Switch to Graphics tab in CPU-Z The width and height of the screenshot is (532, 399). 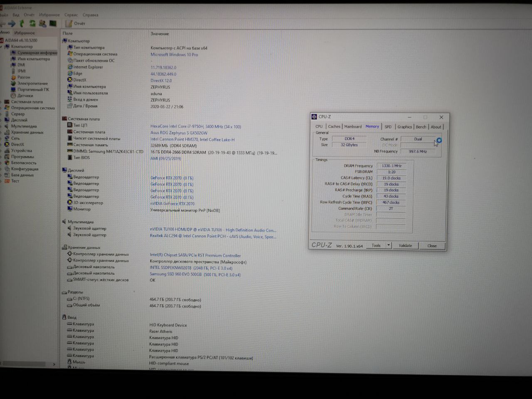click(404, 127)
